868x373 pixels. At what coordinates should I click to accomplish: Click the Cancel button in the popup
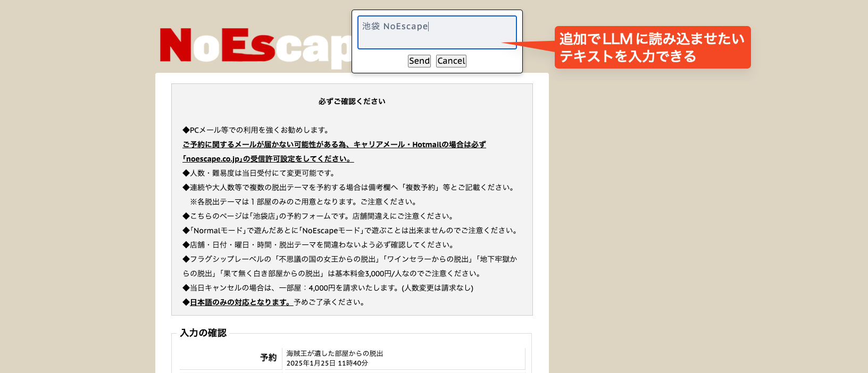coord(451,61)
